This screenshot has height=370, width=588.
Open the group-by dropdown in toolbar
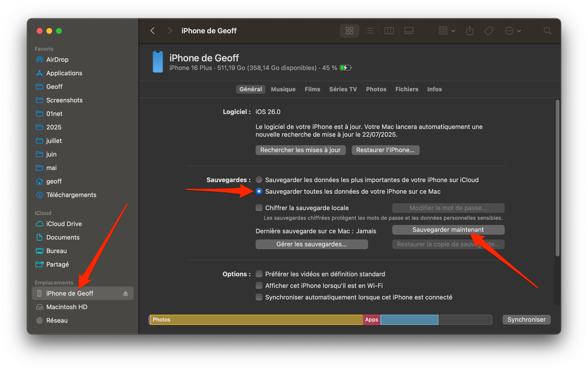tap(447, 31)
